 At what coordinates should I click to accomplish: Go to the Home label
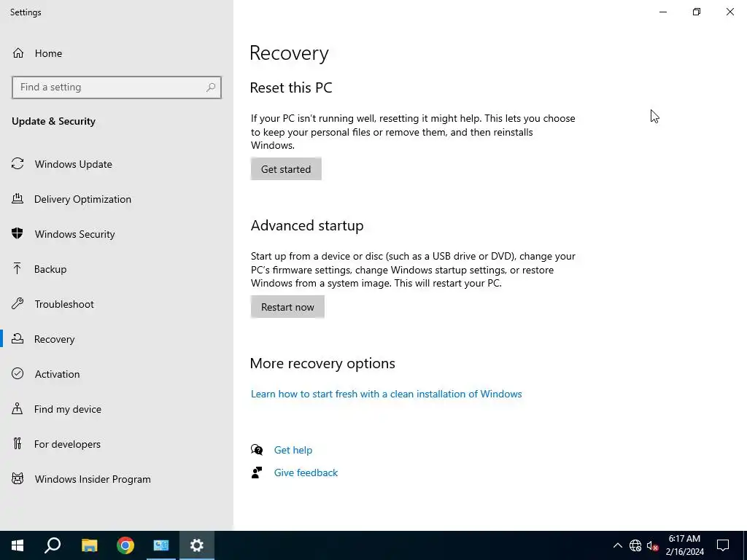[48, 53]
